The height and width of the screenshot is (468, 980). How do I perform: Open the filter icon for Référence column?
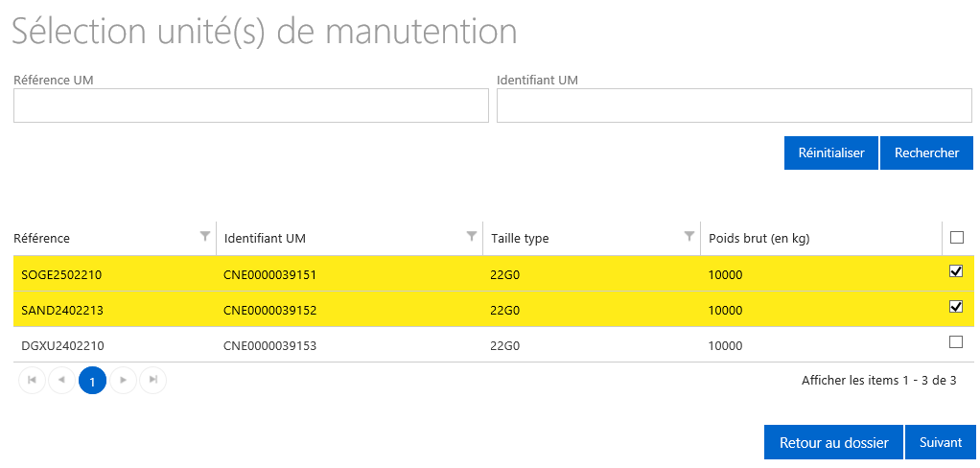[x=204, y=236]
